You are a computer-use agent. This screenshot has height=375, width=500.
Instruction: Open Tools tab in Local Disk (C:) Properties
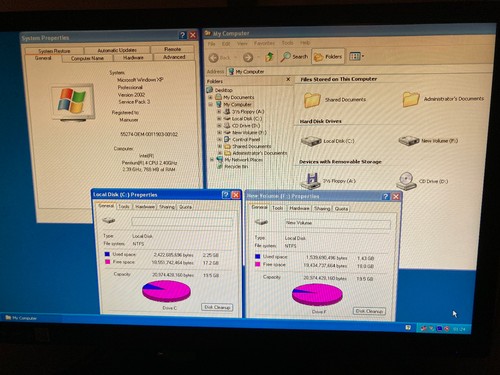(x=124, y=207)
